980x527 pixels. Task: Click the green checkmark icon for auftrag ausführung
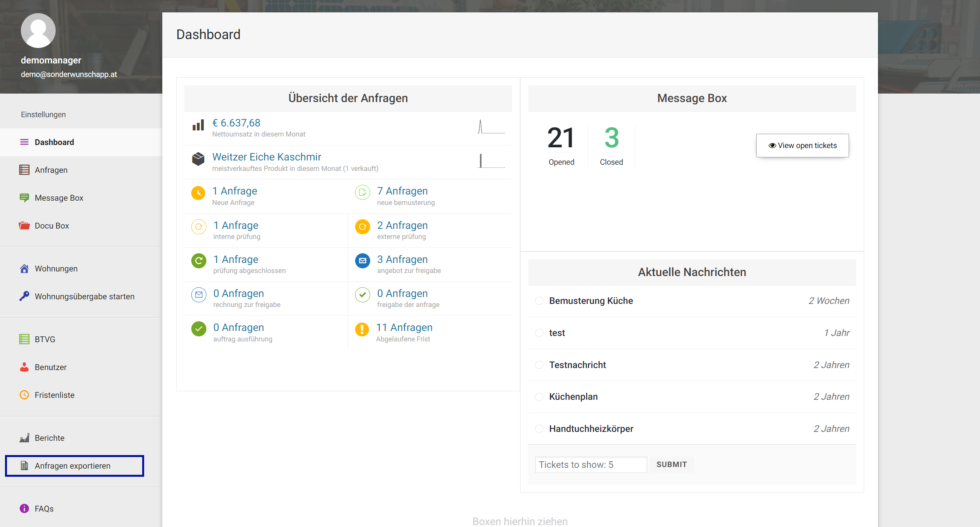[199, 329]
